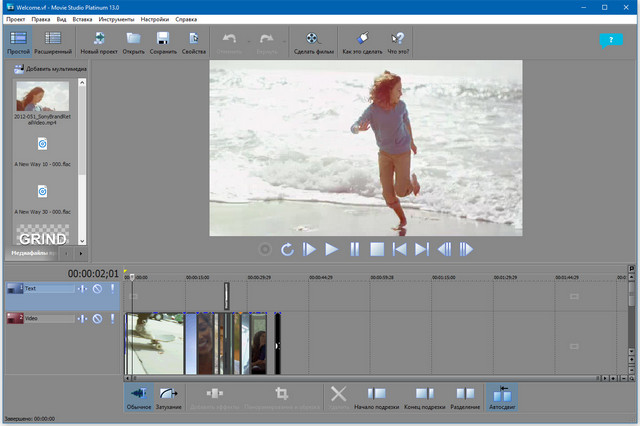Open the Инструменты menu

coord(116,19)
